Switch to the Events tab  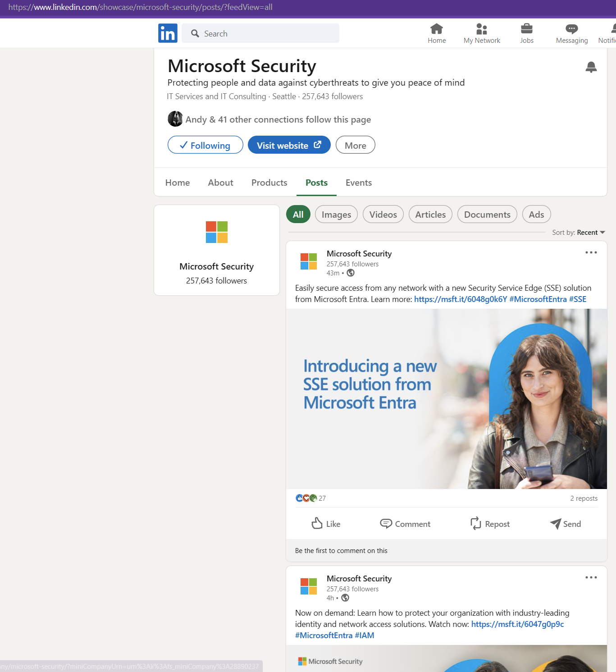coord(358,183)
